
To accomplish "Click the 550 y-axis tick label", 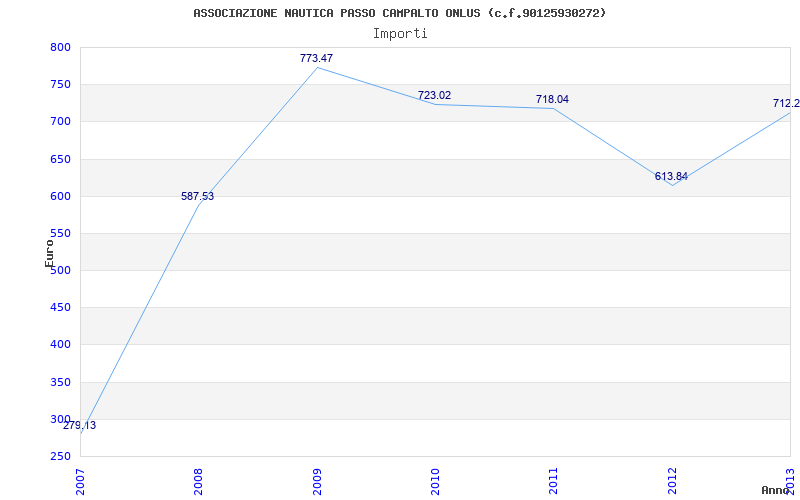I will coord(60,234).
